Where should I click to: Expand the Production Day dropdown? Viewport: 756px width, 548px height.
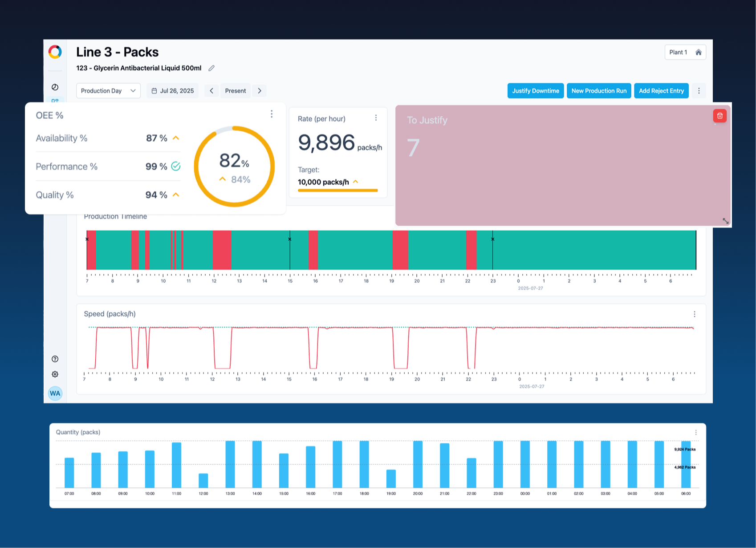(x=108, y=91)
